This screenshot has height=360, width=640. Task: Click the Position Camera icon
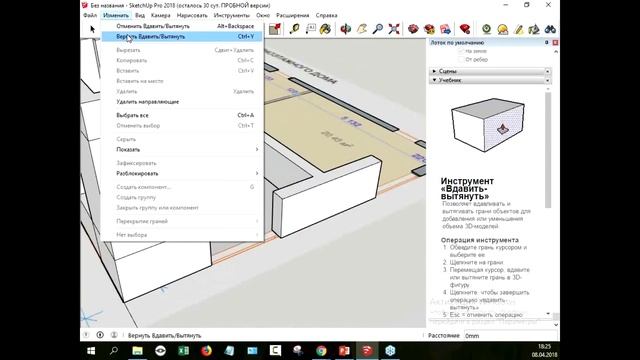(486, 29)
